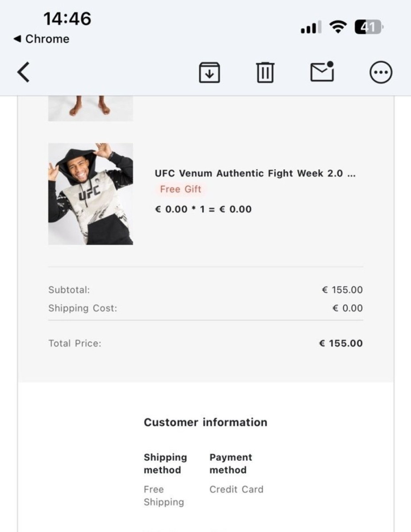The image size is (411, 532).
Task: Select the € 155.00 total price amount
Action: (341, 343)
